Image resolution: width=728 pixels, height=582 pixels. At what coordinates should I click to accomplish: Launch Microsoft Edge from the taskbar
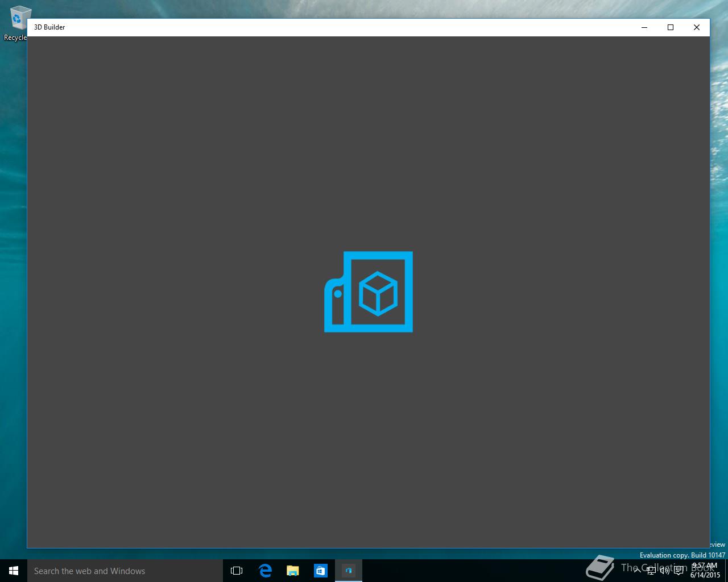(x=265, y=571)
